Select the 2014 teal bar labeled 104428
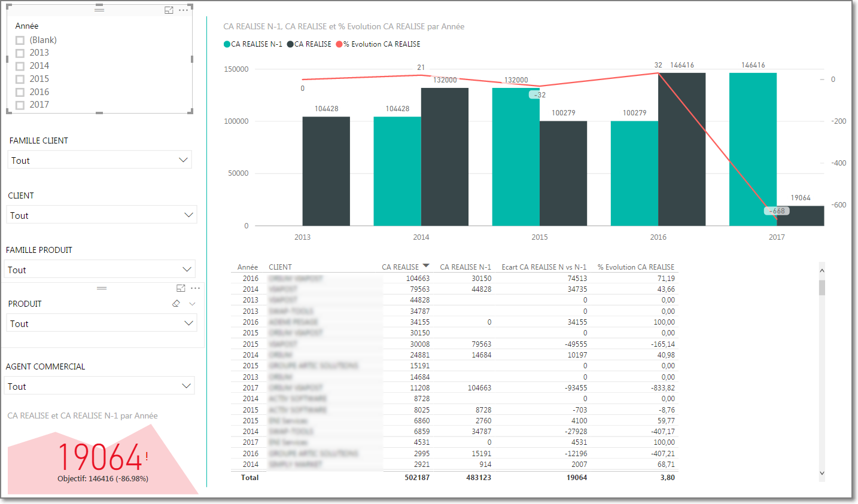This screenshot has height=504, width=858. [x=397, y=171]
